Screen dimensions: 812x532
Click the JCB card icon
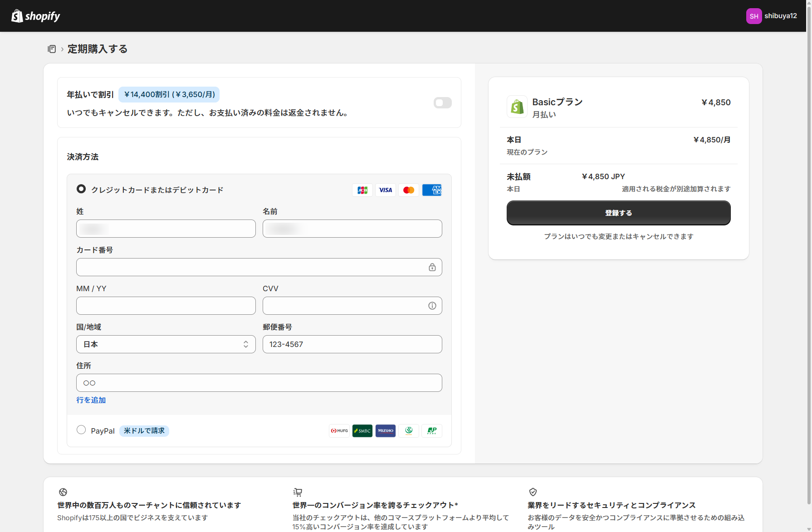pyautogui.click(x=362, y=190)
